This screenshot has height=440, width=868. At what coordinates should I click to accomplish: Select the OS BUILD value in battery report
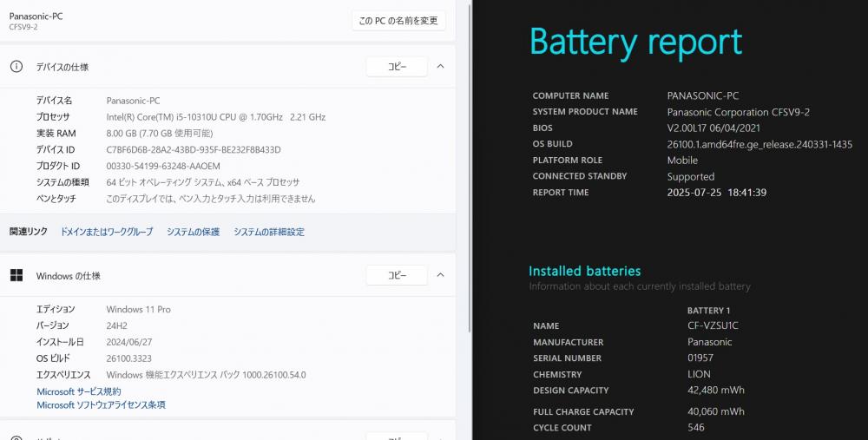click(x=759, y=144)
